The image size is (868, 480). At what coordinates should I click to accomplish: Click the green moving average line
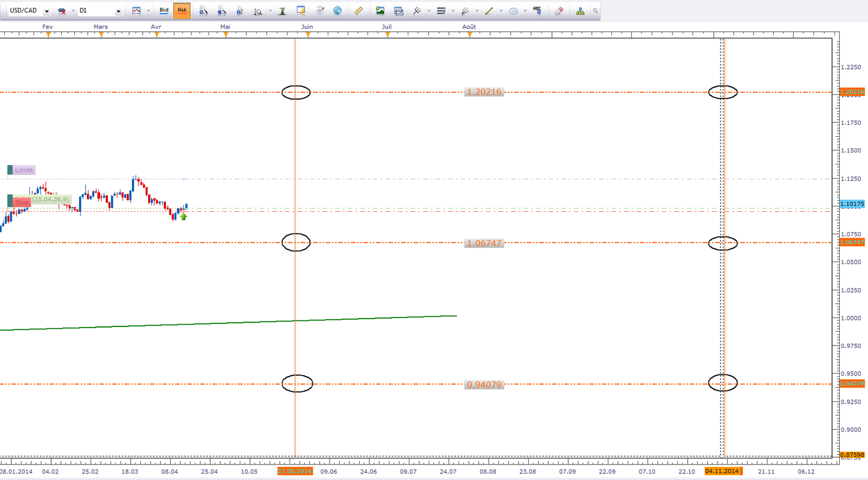[x=228, y=323]
